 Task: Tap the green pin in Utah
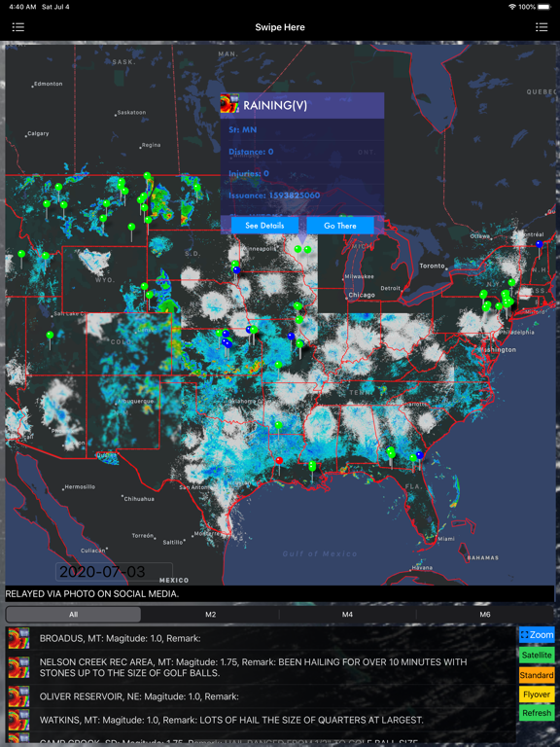click(50, 335)
